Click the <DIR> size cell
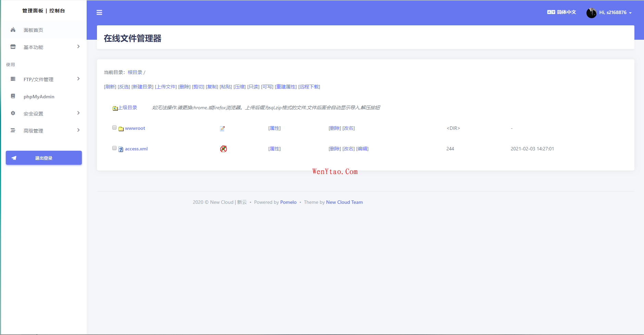Screen dimensions: 644x335 [x=453, y=128]
